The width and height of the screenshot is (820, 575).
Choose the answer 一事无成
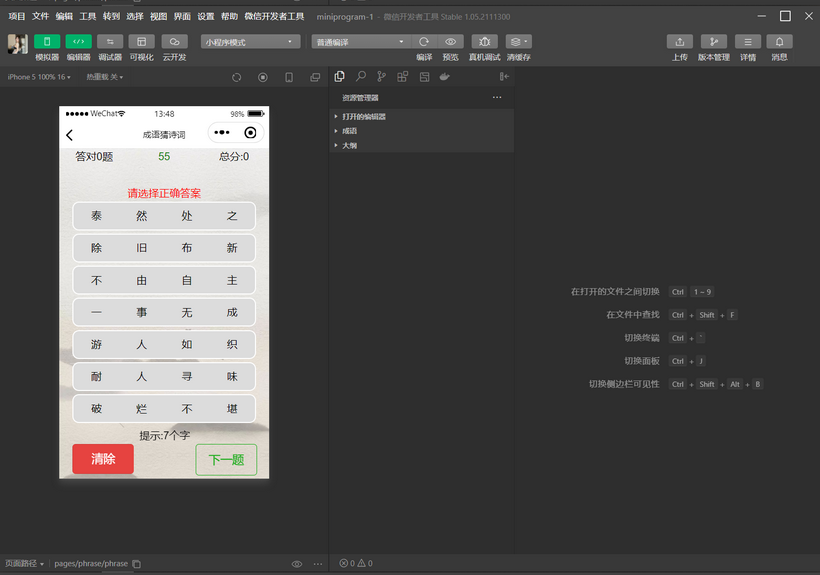point(164,312)
